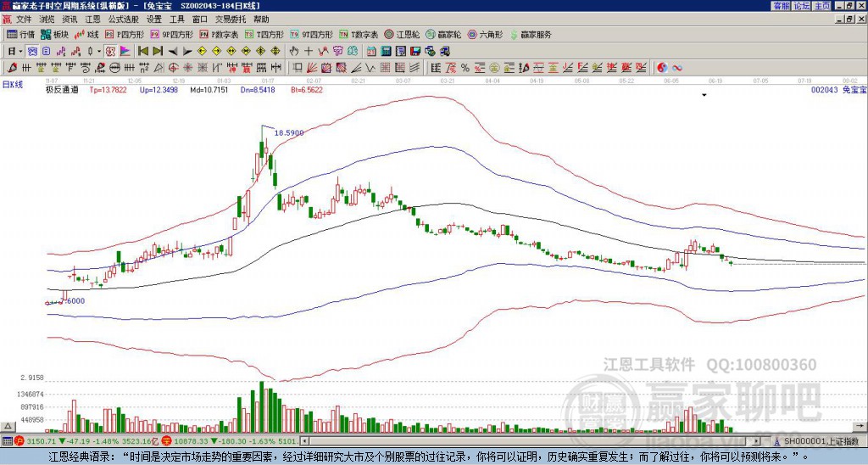This screenshot has width=868, height=465.
Task: Jump to first record arrow
Action: tap(142, 52)
